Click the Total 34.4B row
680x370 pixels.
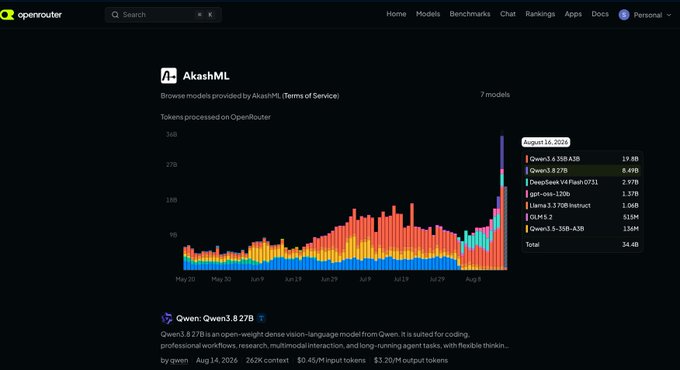pyautogui.click(x=582, y=245)
